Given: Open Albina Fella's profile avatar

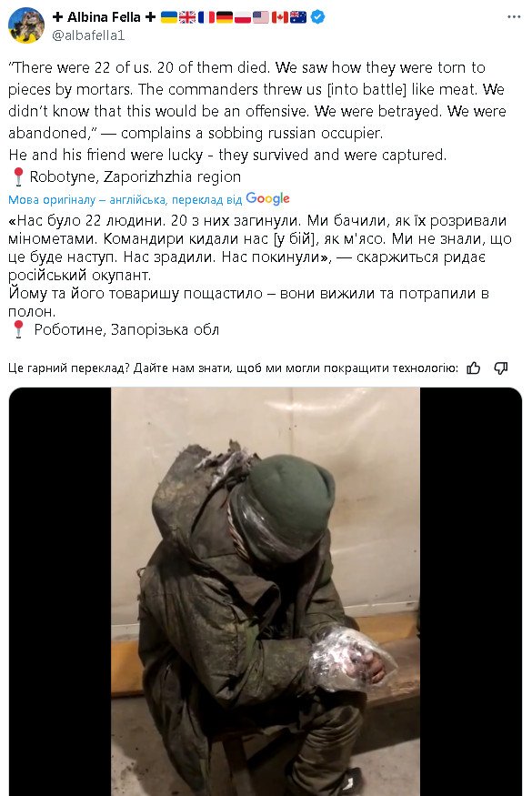Looking at the screenshot, I should click(25, 25).
